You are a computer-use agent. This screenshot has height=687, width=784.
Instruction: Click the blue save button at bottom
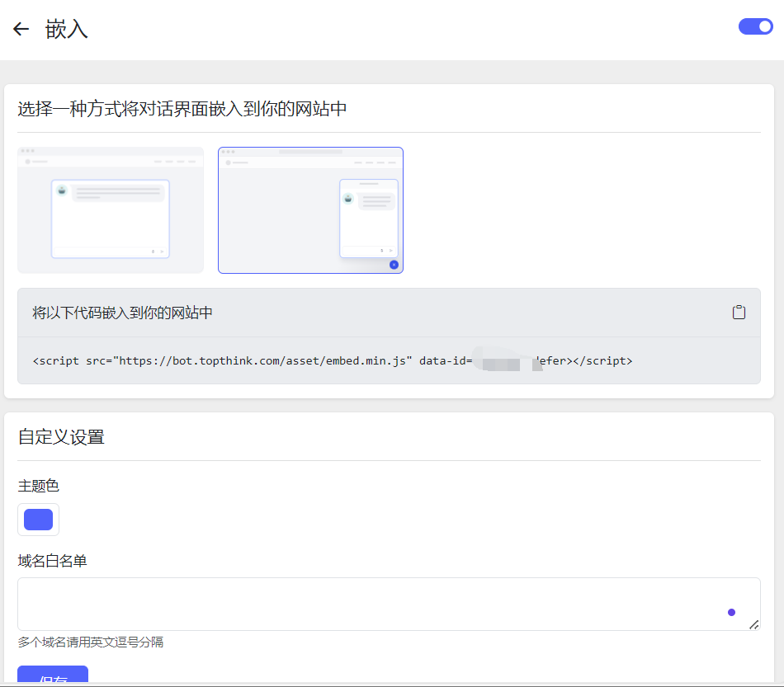[x=53, y=674]
